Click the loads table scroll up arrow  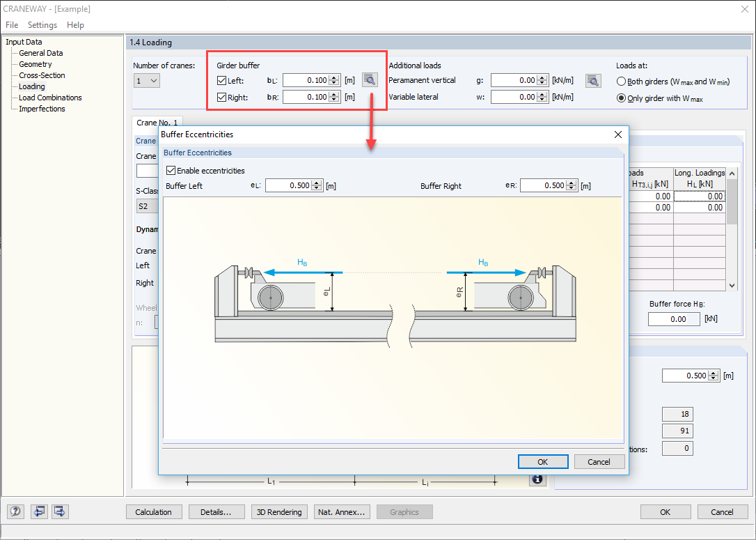pos(732,173)
